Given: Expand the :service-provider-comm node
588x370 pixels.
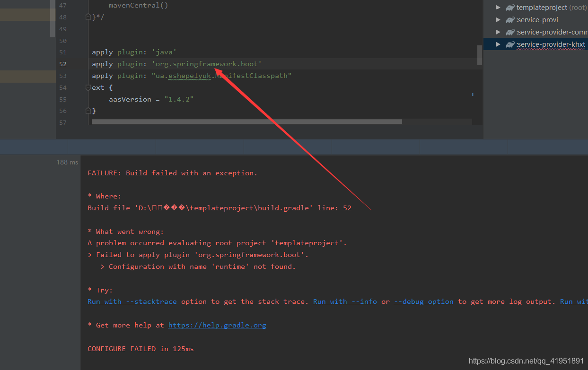Looking at the screenshot, I should (x=497, y=32).
